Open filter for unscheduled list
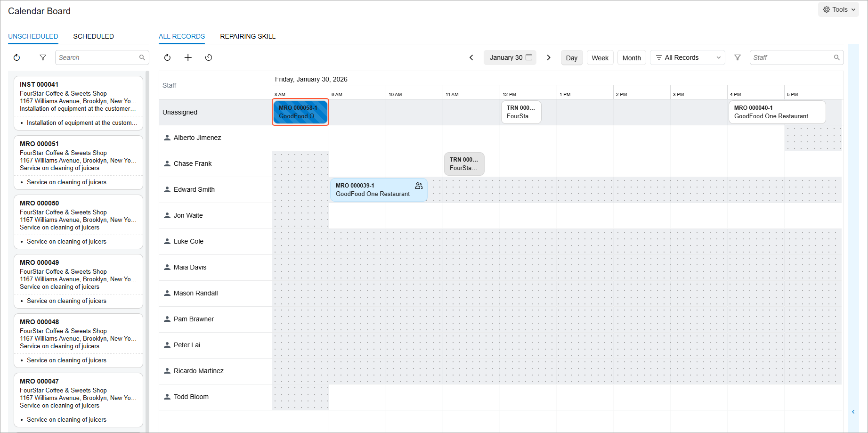Screen dimensions: 868x433 tap(43, 57)
